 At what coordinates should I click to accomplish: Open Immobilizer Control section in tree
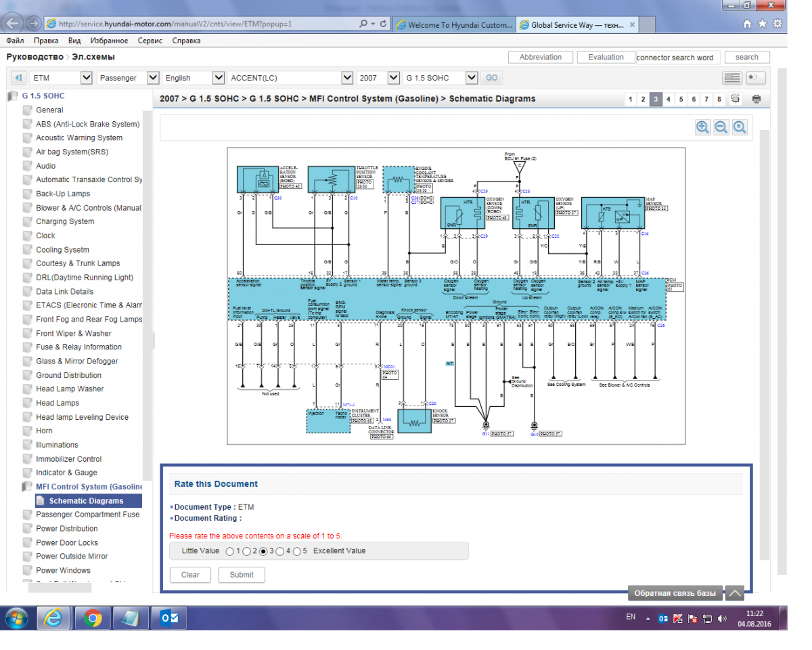(68, 459)
